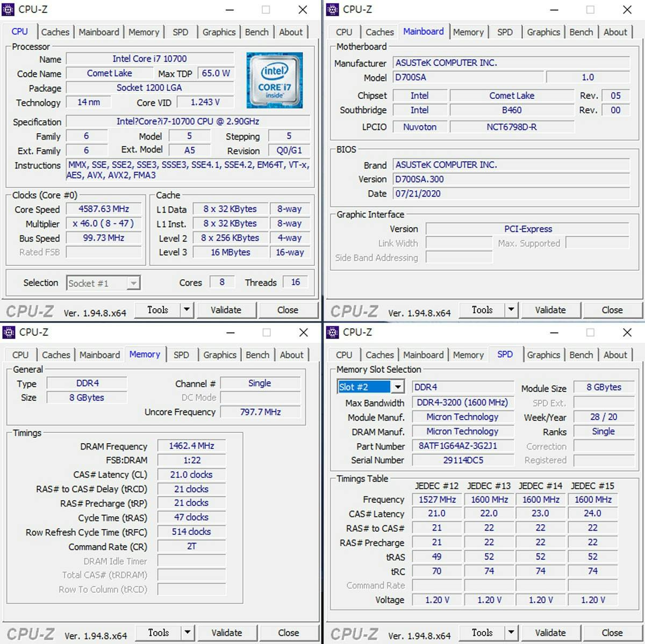This screenshot has width=645, height=644.
Task: Click the Bus Speed value '99.73 MHz'
Action: (104, 238)
